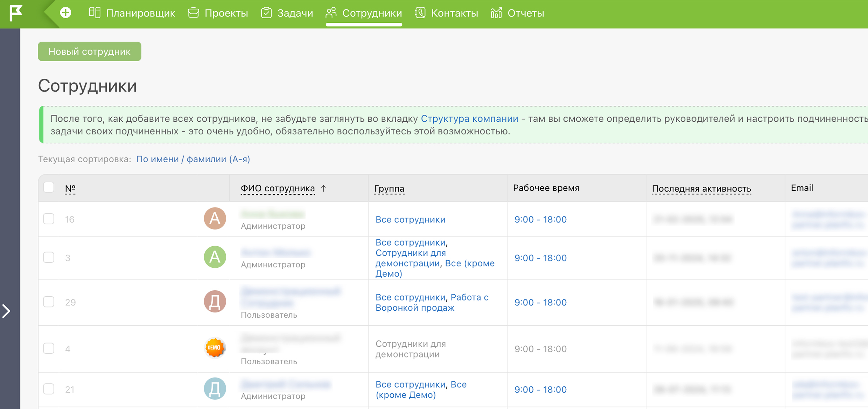Screen dimensions: 868x409
Task: Click the Планировщик planner icon
Action: (94, 13)
